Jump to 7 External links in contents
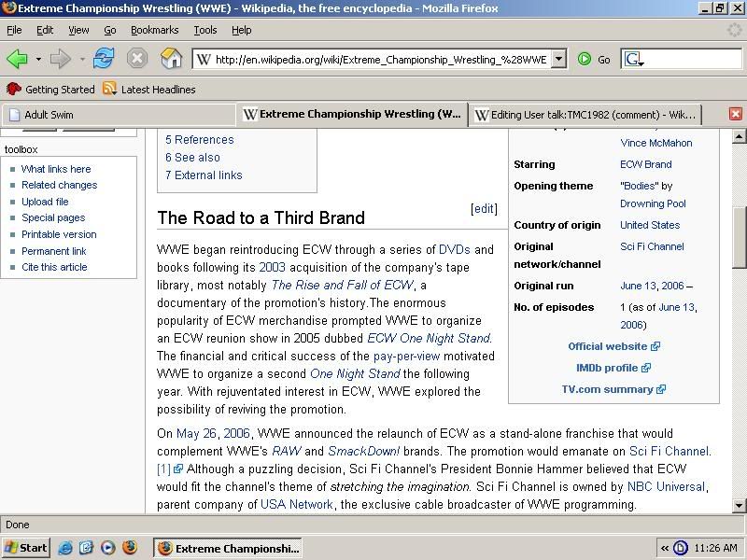The height and width of the screenshot is (560, 747). click(204, 175)
